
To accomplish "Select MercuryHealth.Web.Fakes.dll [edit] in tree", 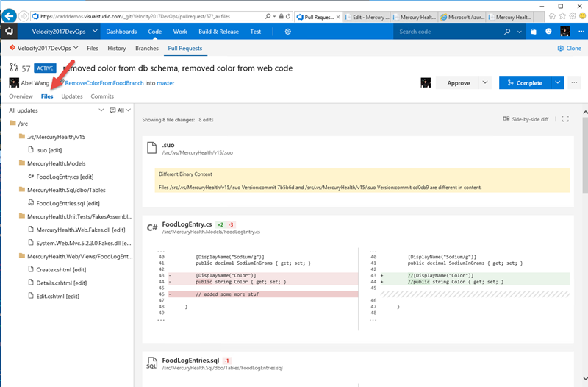I will [81, 230].
